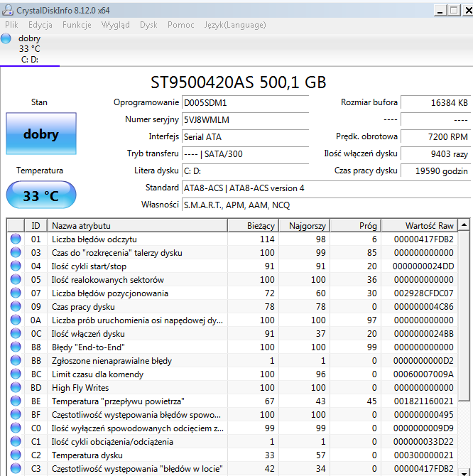Click status icon for attribute BF row
This screenshot has width=473, height=476.
(16, 414)
